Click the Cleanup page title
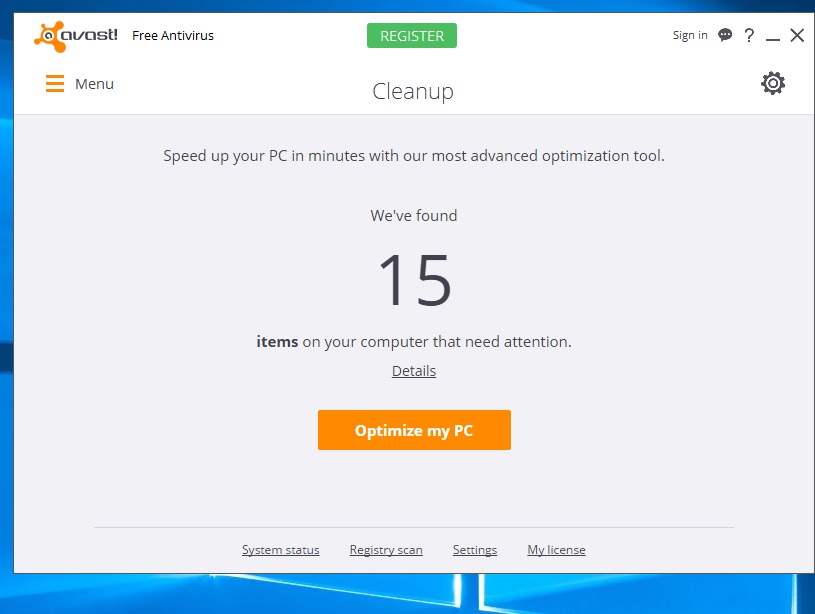This screenshot has width=815, height=614. [413, 92]
